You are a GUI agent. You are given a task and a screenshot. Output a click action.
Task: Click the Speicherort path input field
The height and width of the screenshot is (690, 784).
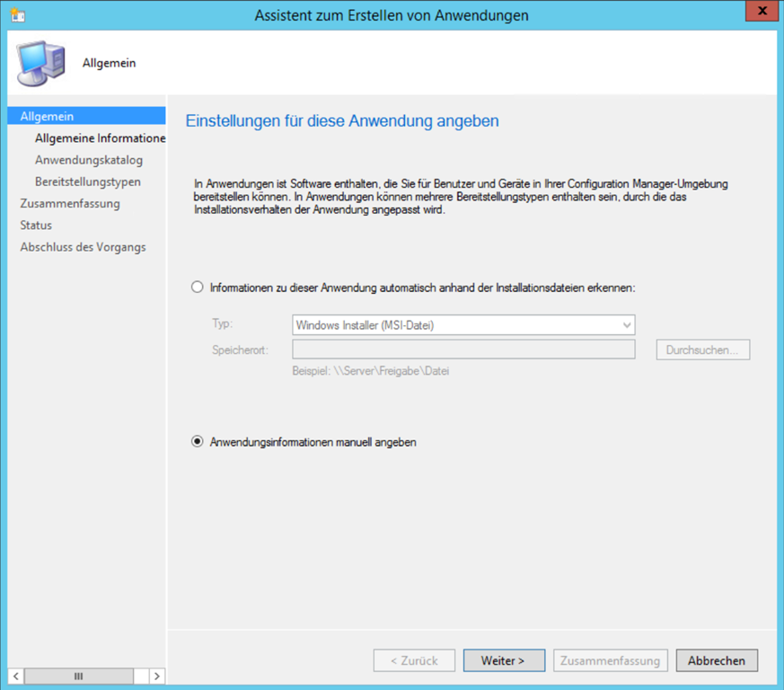point(463,349)
